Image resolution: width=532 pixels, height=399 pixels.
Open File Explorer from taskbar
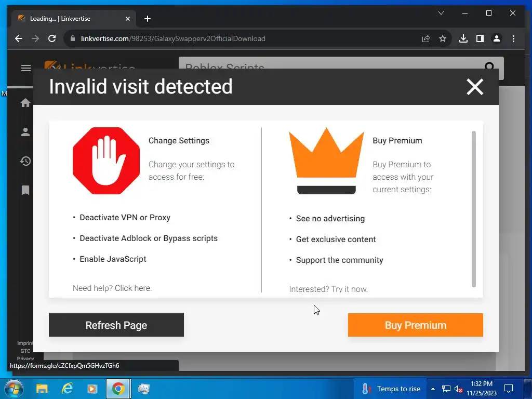pyautogui.click(x=42, y=389)
